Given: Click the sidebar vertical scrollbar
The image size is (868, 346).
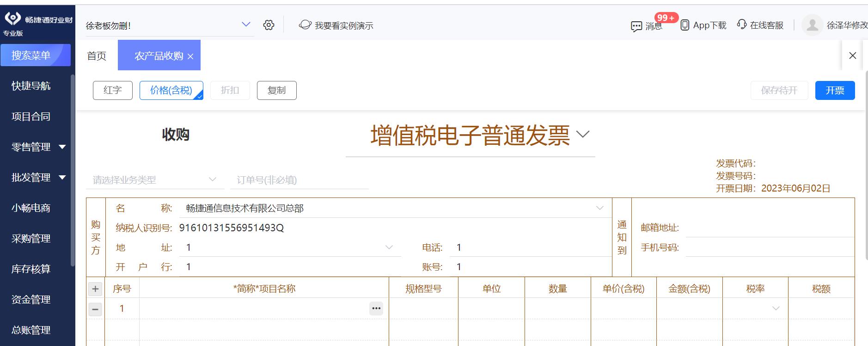Looking at the screenshot, I should 73,170.
